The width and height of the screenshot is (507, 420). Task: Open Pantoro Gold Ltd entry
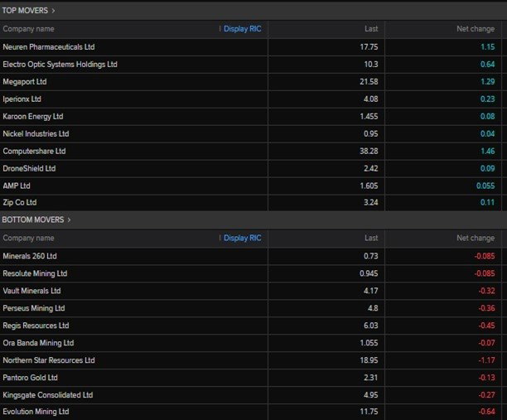(30, 378)
